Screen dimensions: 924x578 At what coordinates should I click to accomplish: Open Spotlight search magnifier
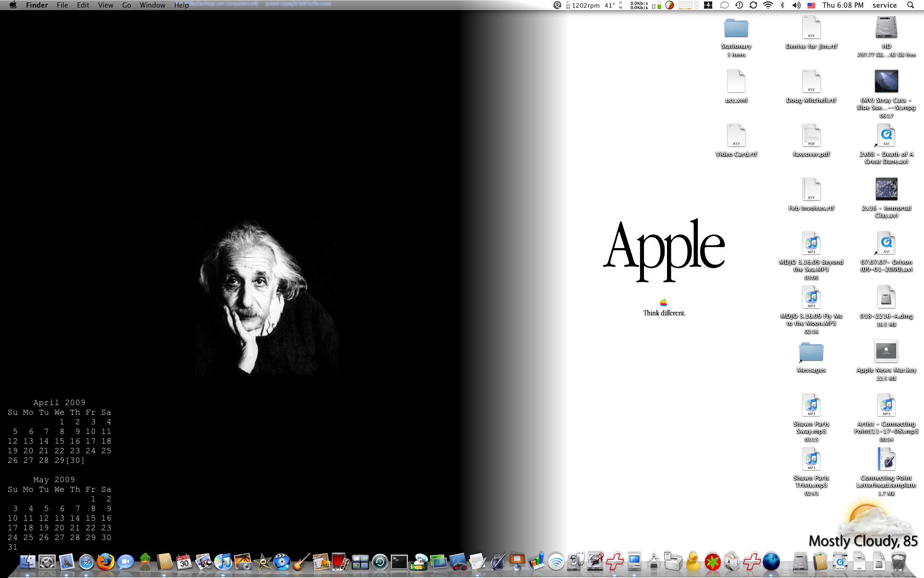(x=911, y=5)
